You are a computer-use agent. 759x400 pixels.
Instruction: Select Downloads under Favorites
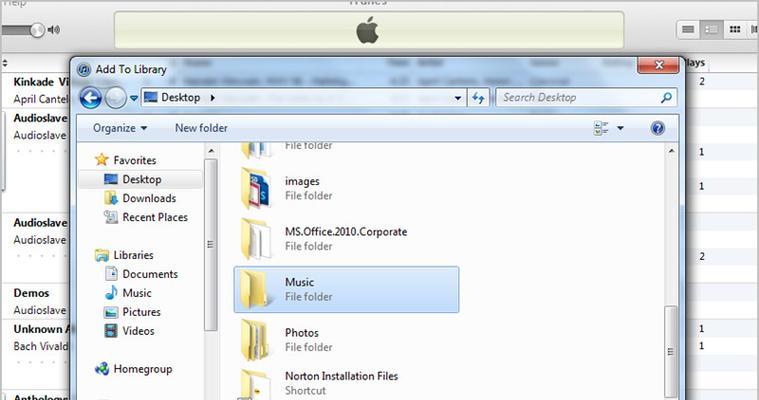[149, 199]
